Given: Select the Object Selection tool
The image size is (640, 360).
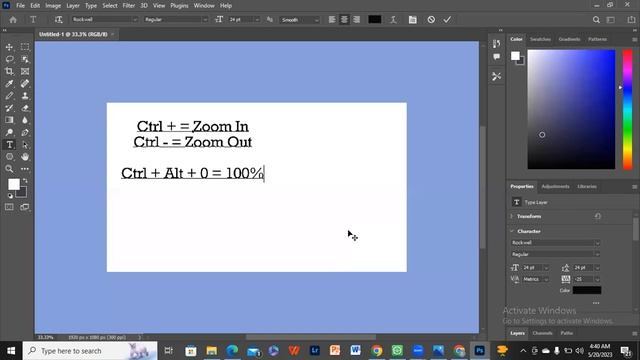Looking at the screenshot, I should [x=25, y=59].
